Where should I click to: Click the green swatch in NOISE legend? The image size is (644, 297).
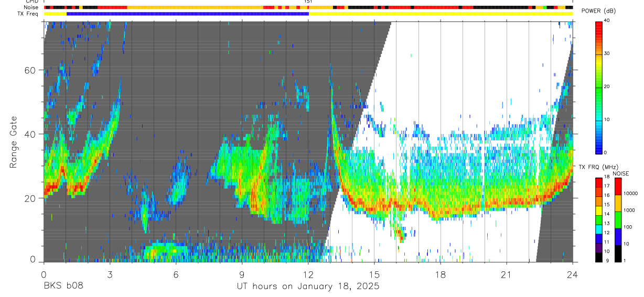click(618, 220)
